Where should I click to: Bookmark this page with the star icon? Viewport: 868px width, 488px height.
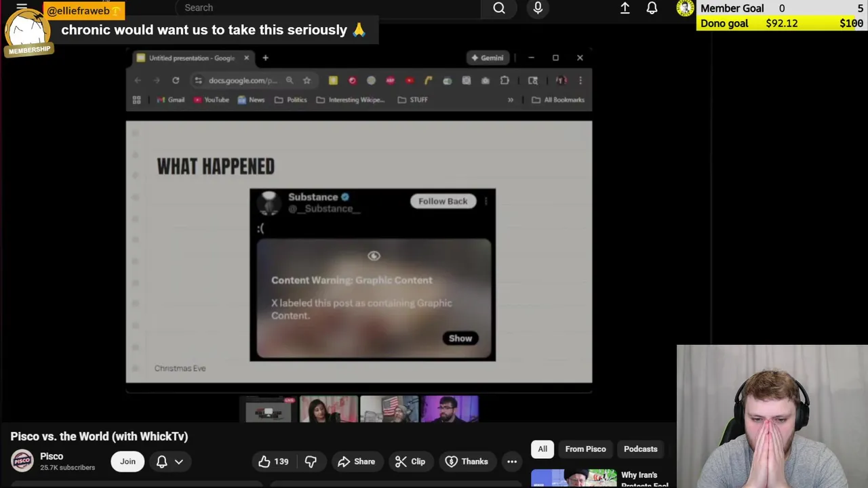307,81
